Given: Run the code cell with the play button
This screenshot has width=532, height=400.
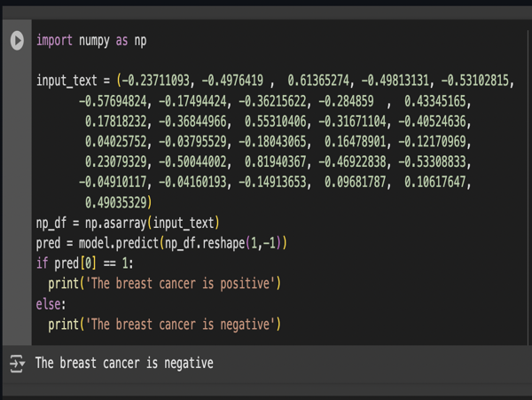Looking at the screenshot, I should pyautogui.click(x=17, y=41).
